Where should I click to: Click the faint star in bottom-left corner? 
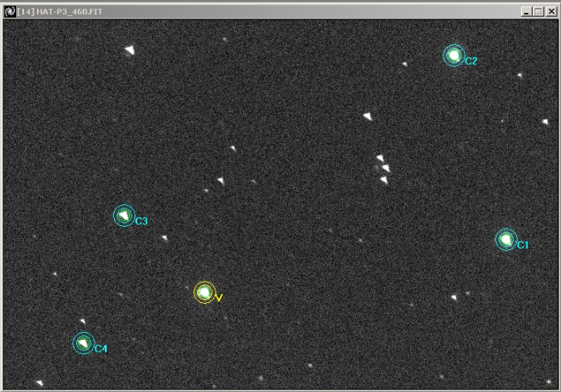(x=39, y=383)
